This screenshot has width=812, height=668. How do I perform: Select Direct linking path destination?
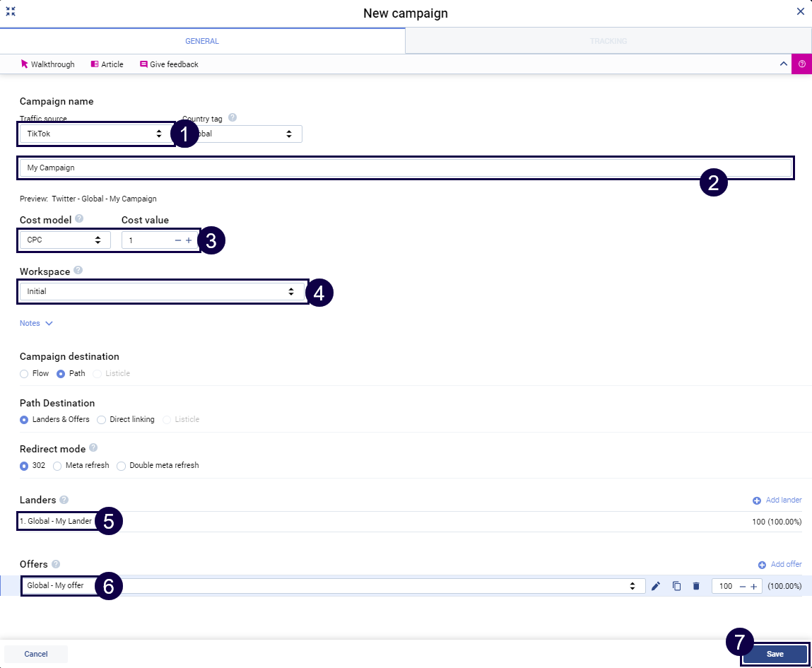(x=102, y=419)
